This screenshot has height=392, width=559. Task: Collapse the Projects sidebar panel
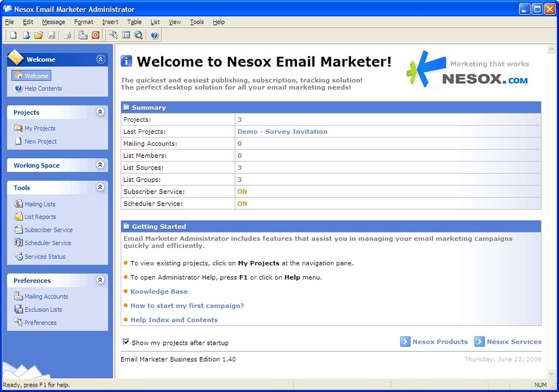point(100,111)
